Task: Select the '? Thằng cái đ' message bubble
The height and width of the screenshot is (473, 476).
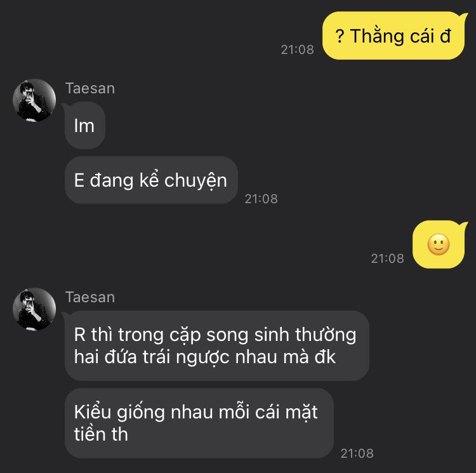Action: click(x=393, y=36)
